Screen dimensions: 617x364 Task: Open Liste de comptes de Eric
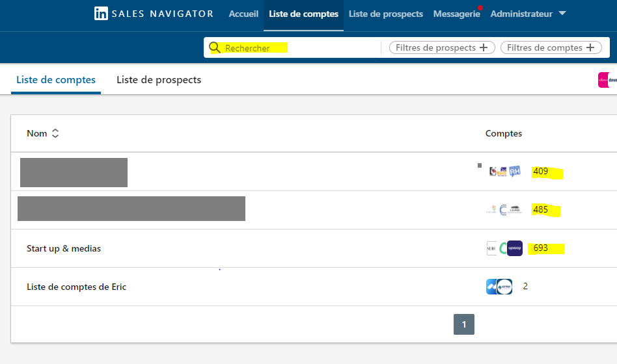pos(76,287)
